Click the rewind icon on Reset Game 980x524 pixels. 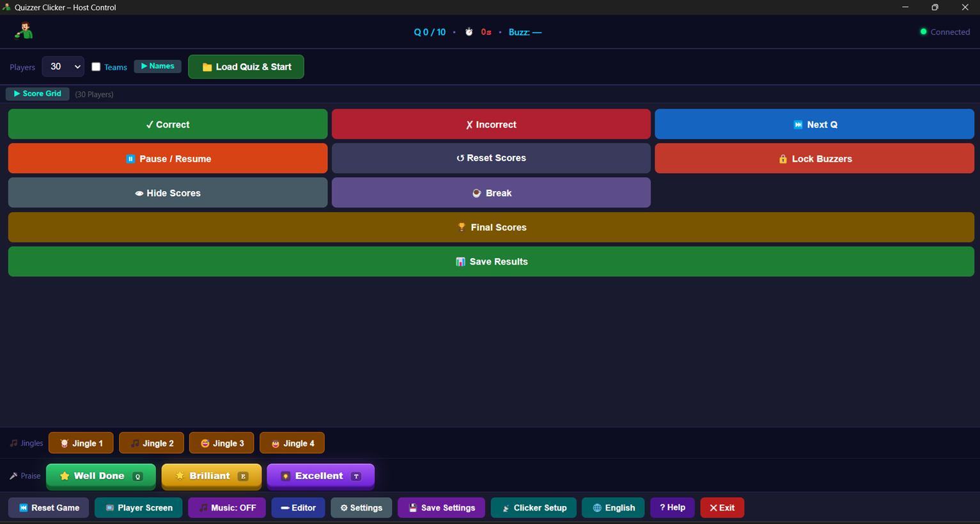pos(23,508)
